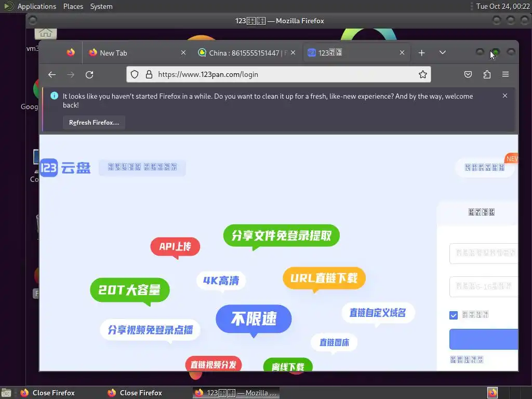This screenshot has height=399, width=532.
Task: Click the green 离线下载 bubble
Action: pos(288,366)
